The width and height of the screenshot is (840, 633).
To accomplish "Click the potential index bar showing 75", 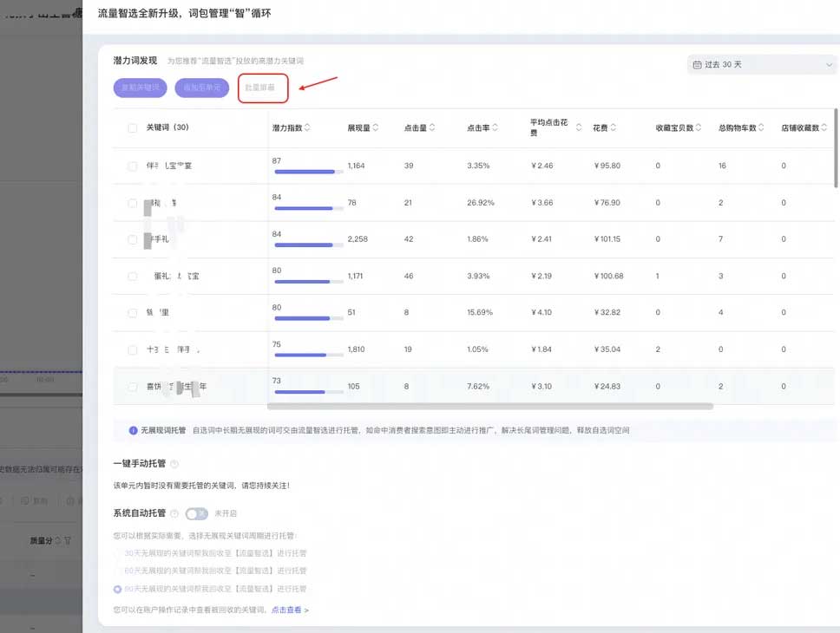I will [x=309, y=355].
